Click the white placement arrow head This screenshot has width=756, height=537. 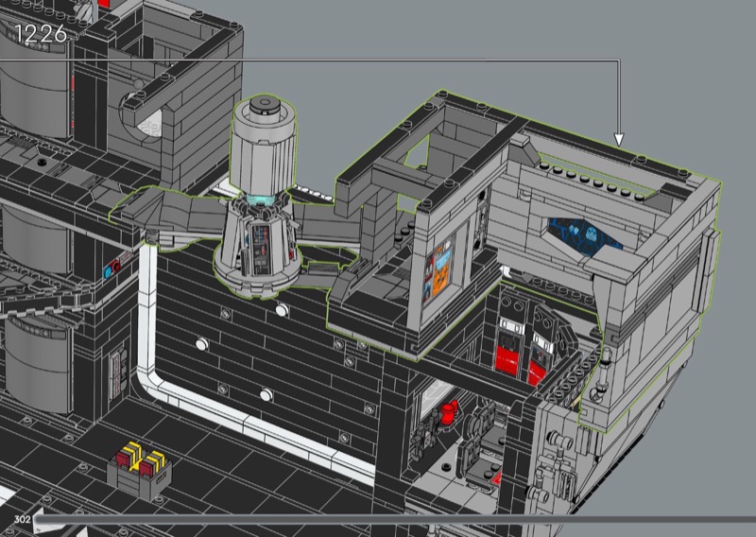619,139
